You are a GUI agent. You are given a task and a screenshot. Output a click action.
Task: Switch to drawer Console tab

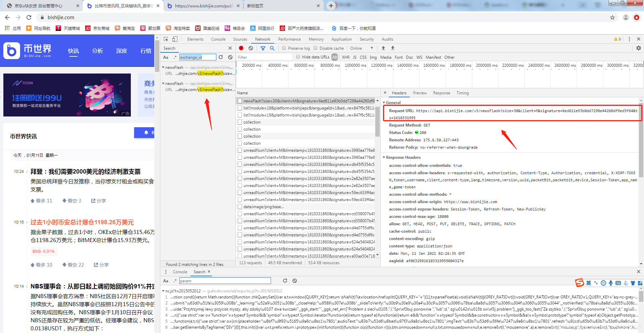pos(180,272)
